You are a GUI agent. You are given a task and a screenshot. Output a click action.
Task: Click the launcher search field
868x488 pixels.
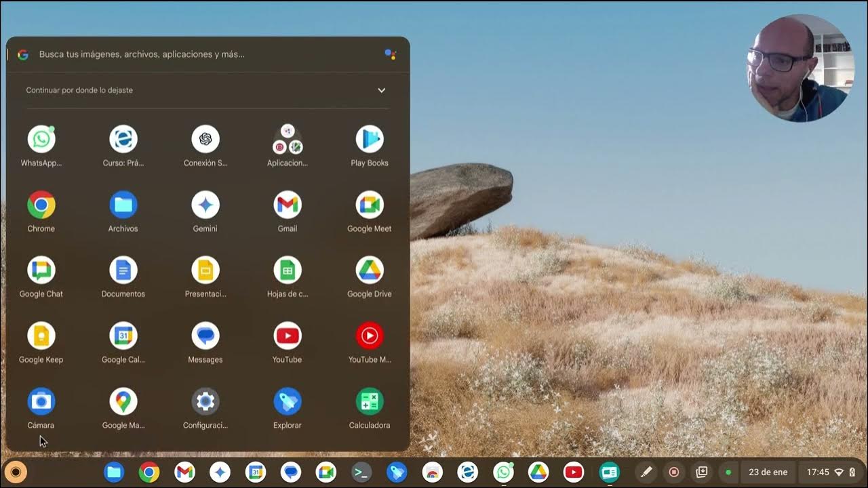pyautogui.click(x=208, y=54)
